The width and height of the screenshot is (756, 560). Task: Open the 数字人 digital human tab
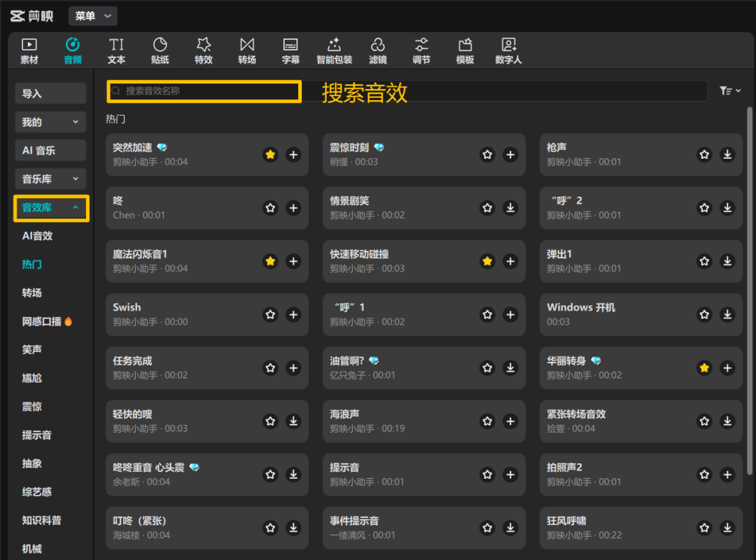click(509, 50)
